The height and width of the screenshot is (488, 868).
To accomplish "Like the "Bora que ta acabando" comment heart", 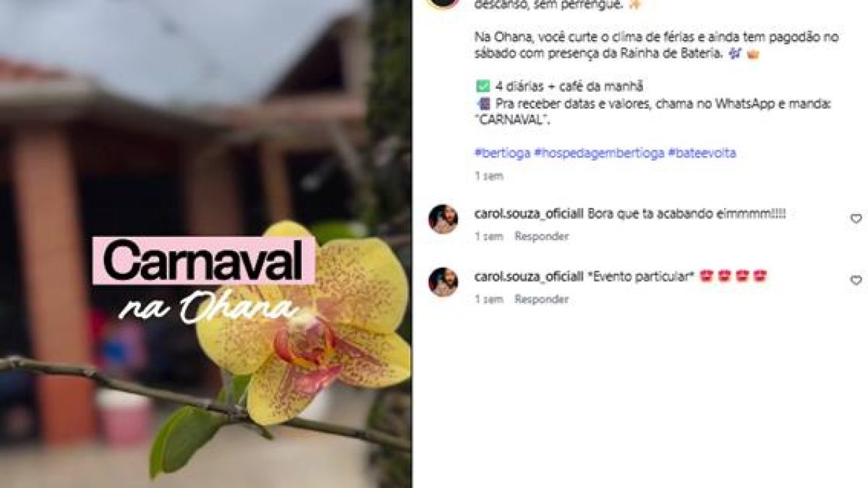I will [856, 219].
